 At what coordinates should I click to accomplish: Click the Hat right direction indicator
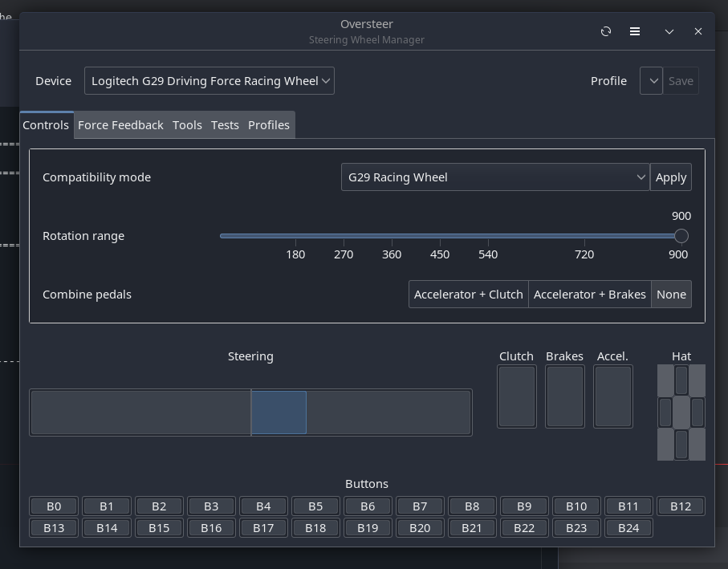pyautogui.click(x=697, y=413)
